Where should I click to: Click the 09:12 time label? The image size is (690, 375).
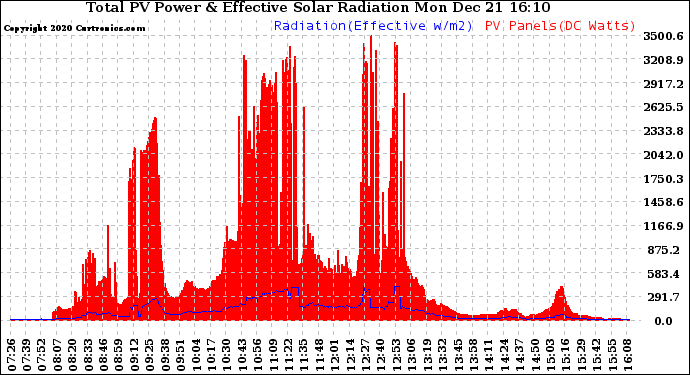[134, 355]
